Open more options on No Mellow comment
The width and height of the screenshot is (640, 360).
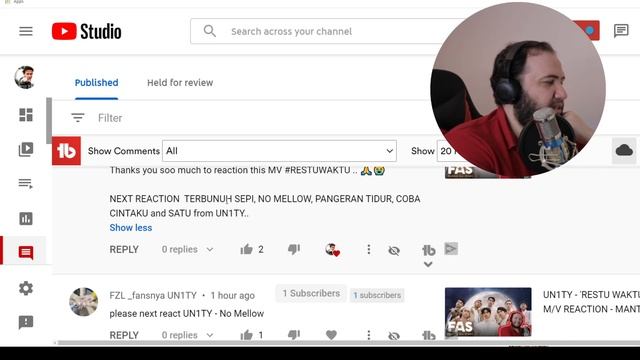[x=369, y=335]
